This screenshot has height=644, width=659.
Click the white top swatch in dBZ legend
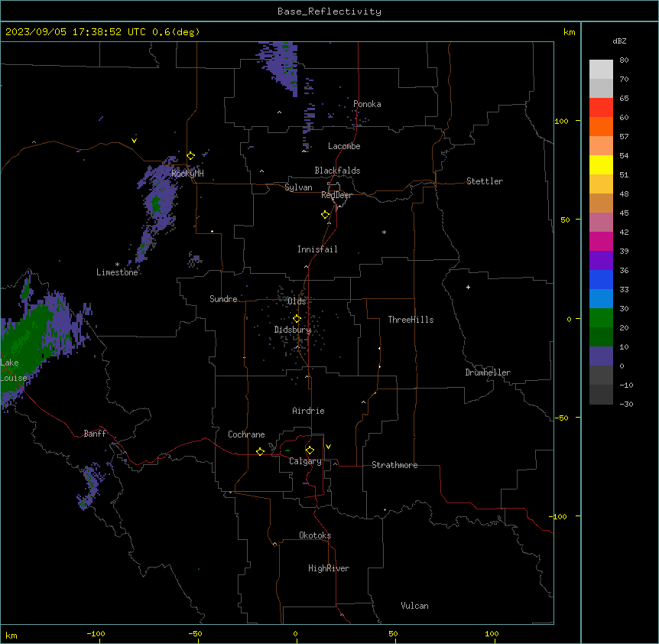pyautogui.click(x=601, y=70)
